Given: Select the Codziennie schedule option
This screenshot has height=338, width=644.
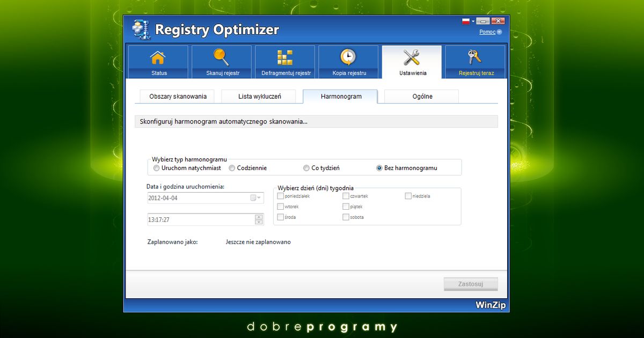Looking at the screenshot, I should click(231, 167).
